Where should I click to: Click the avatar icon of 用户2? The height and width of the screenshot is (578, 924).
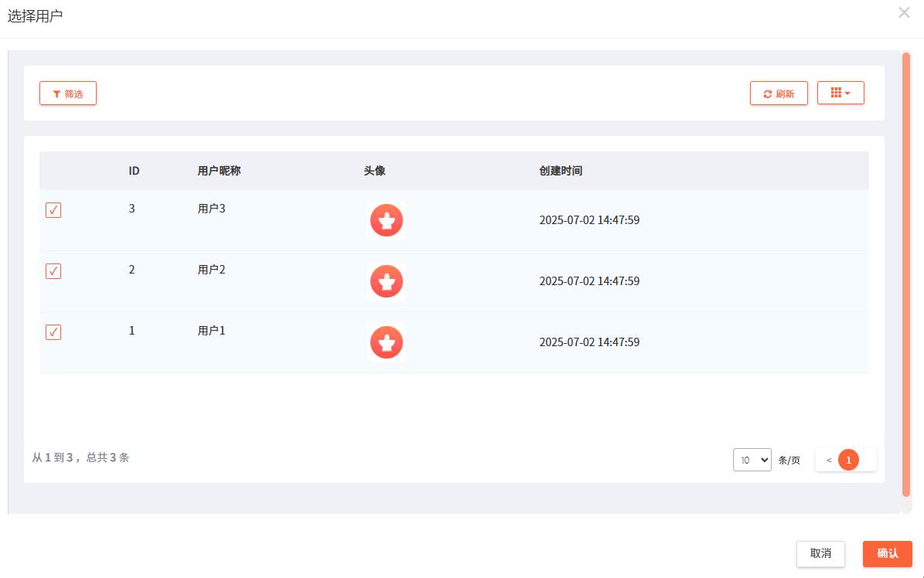click(387, 281)
